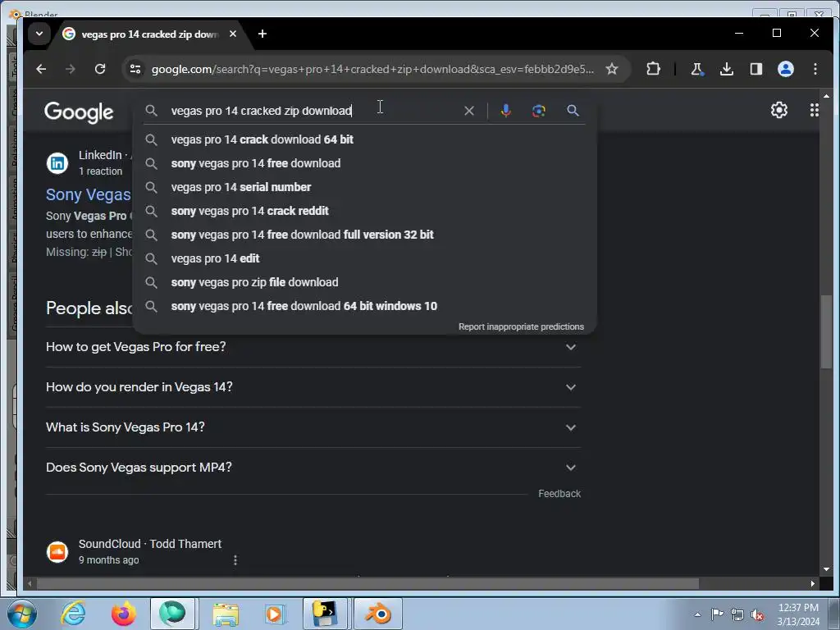840x630 pixels.
Task: Close the vegas pro 14 tab
Action: coord(233,34)
